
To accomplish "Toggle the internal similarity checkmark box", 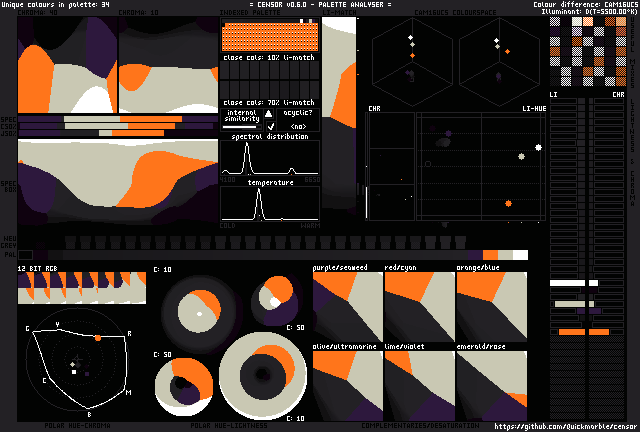I will [x=269, y=127].
